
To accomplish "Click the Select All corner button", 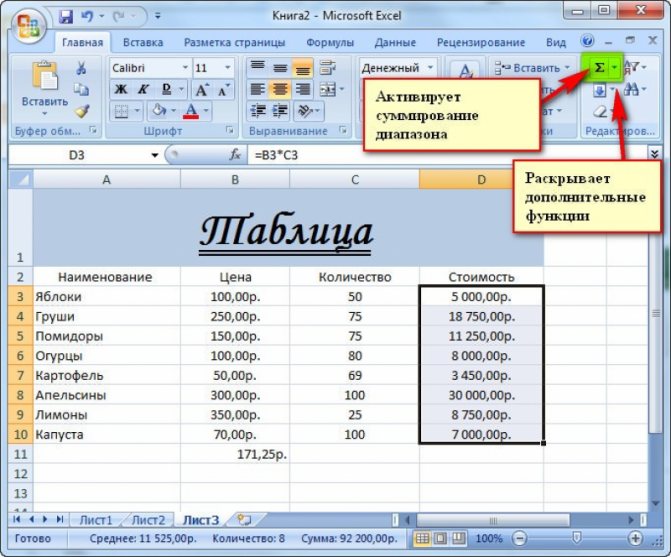I will pyautogui.click(x=21, y=179).
